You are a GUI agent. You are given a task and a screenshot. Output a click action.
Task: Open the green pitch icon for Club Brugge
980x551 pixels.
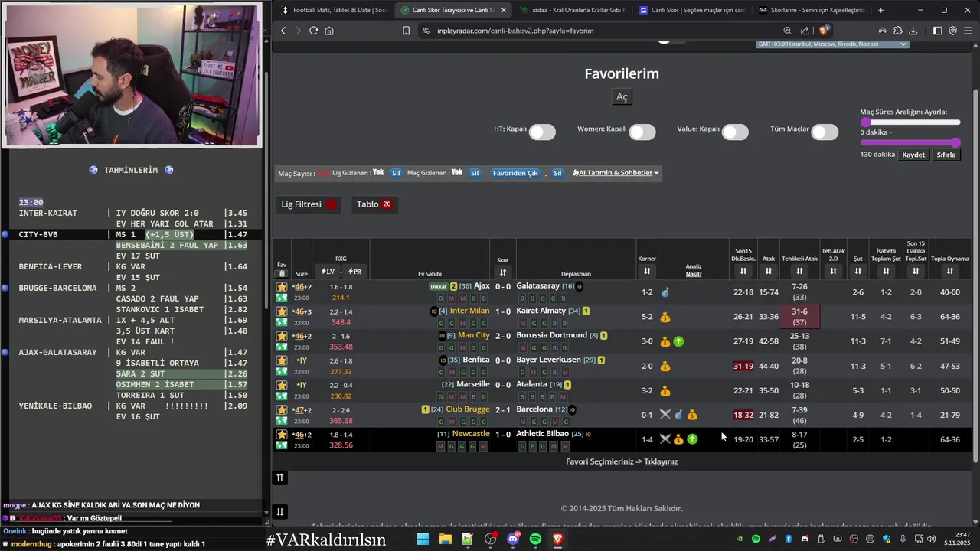(x=282, y=421)
